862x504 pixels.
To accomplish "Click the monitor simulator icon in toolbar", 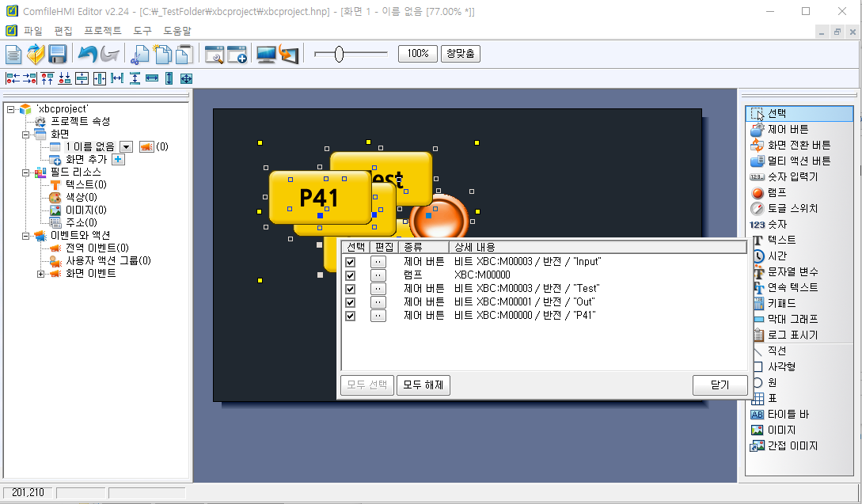I will [x=267, y=55].
